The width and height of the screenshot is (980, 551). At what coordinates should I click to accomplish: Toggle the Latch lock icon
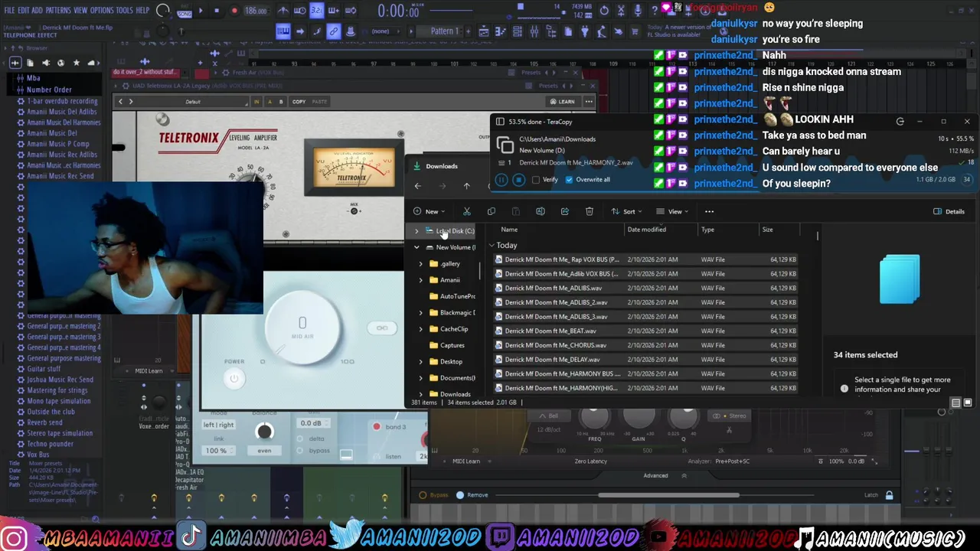click(x=889, y=495)
